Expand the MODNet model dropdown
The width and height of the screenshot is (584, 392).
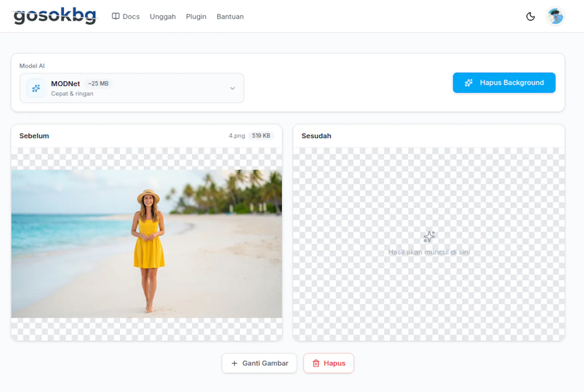132,88
